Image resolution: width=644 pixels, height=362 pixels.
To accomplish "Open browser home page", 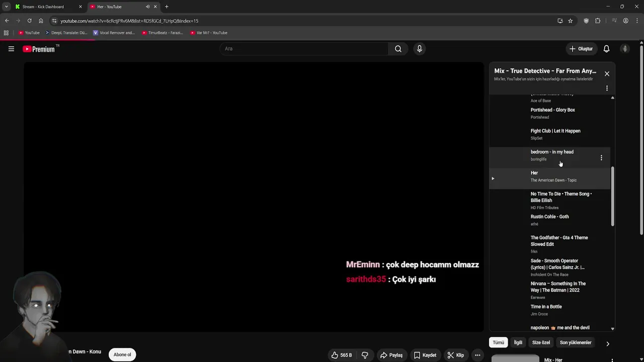I will coord(41,21).
